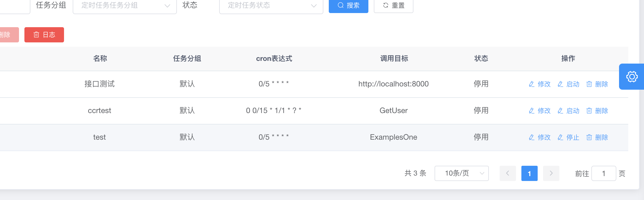Click the 搜索 search button
The image size is (644, 200).
pyautogui.click(x=349, y=5)
